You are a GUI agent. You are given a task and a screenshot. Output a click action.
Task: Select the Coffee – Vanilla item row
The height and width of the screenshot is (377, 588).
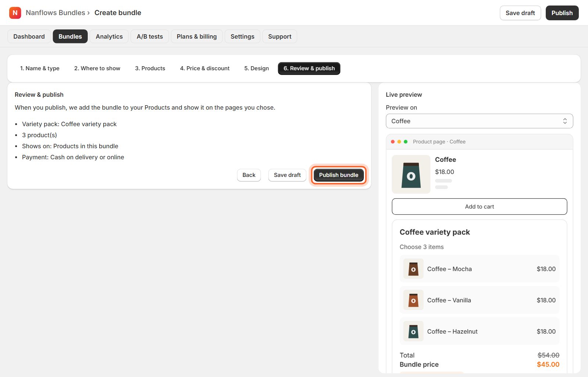click(x=479, y=300)
